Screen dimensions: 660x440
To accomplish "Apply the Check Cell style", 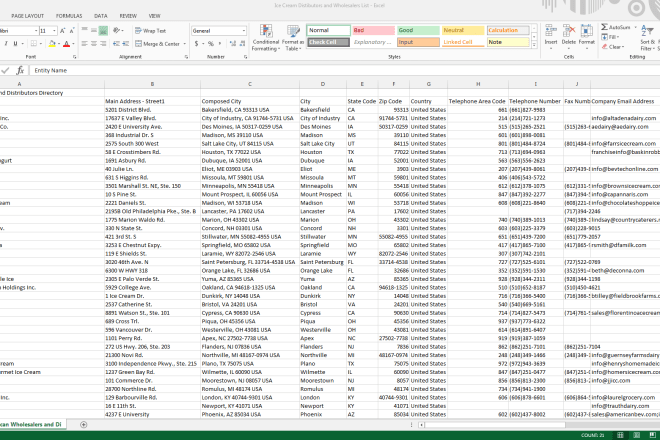I will [328, 42].
